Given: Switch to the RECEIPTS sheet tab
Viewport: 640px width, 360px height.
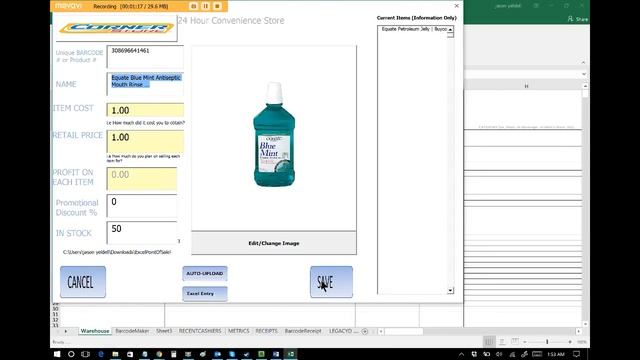Looking at the screenshot, I should click(x=267, y=331).
